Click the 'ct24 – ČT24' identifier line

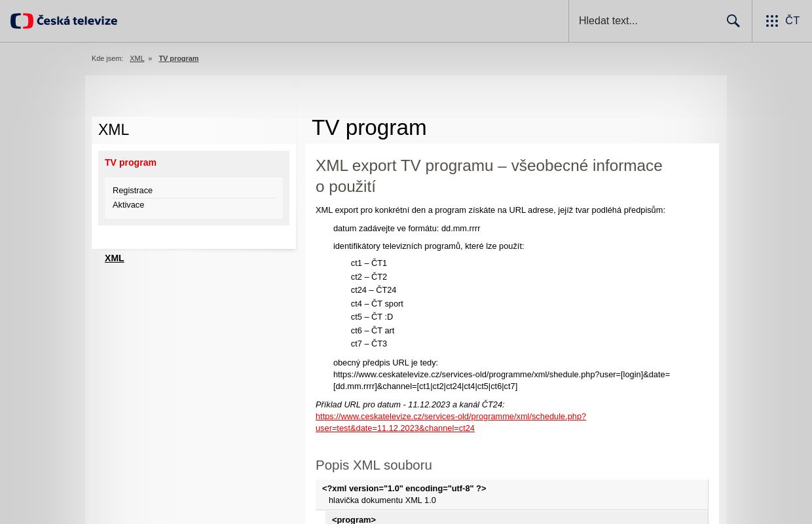[373, 290]
